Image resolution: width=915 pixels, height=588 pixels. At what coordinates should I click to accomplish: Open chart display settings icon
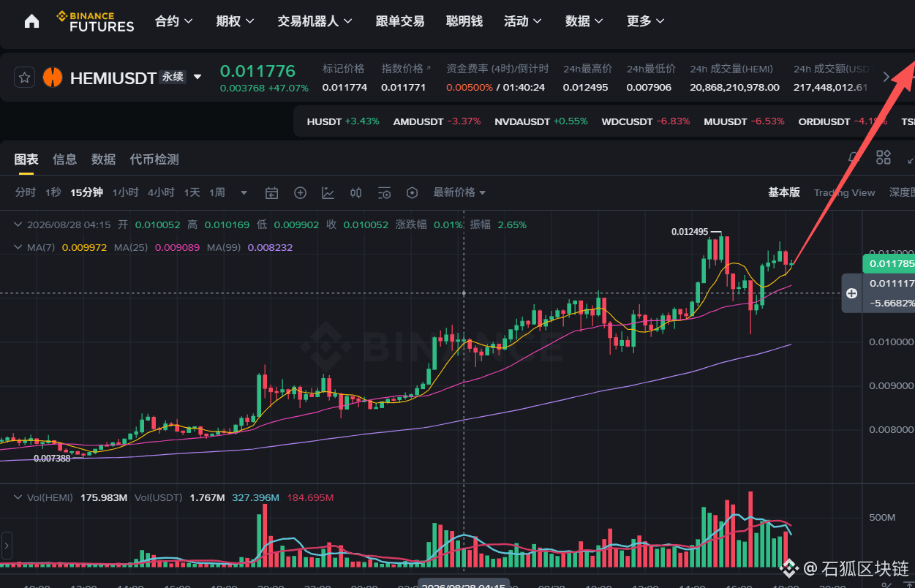click(384, 192)
